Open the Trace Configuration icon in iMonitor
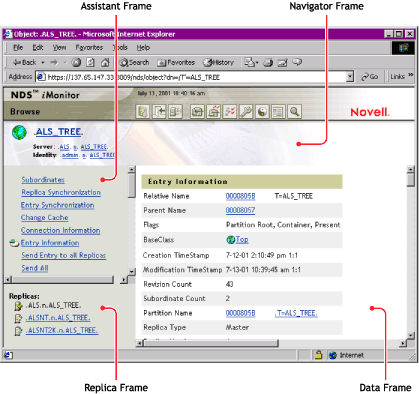The image size is (419, 394). [x=214, y=112]
